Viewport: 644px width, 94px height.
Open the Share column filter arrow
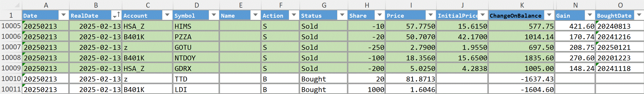[x=379, y=15]
